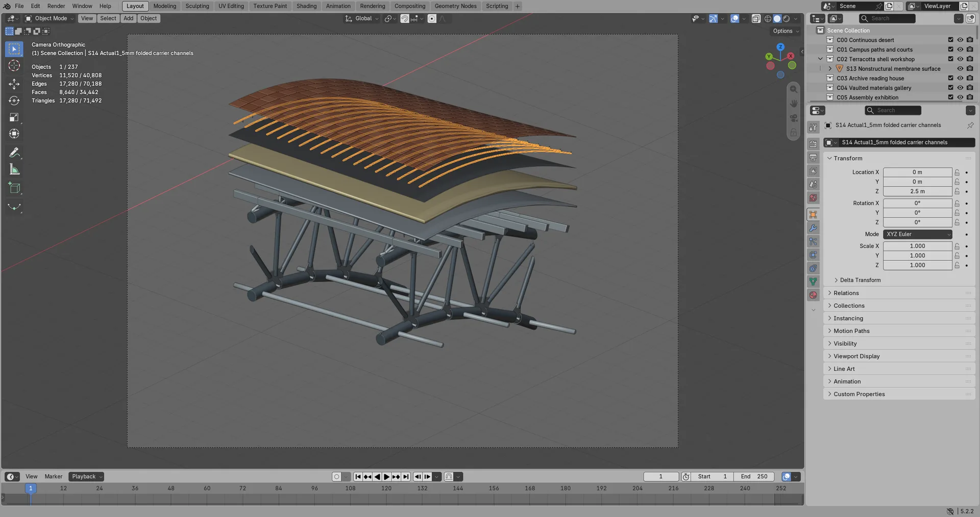The height and width of the screenshot is (517, 980).
Task: Click the pan view hand icon
Action: [794, 104]
